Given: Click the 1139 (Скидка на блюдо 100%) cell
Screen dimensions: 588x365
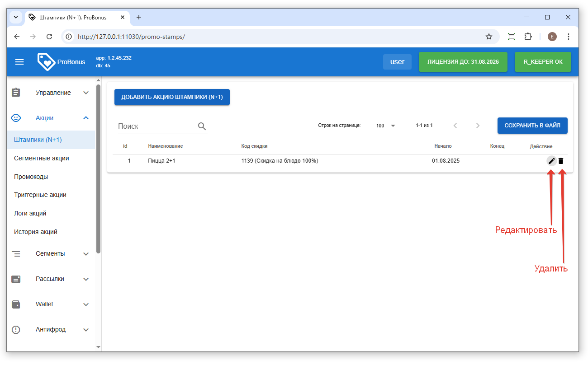Looking at the screenshot, I should (280, 161).
